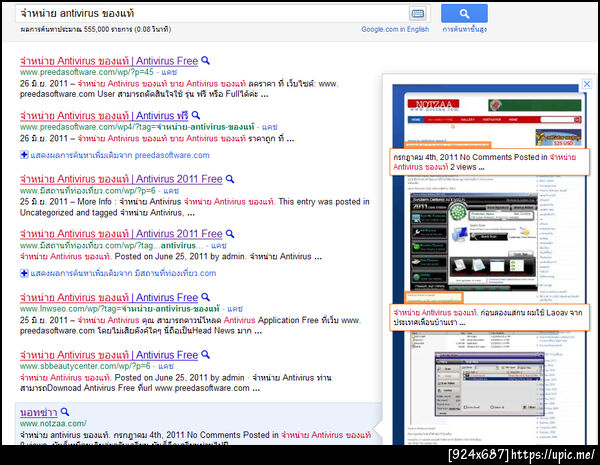Click preview callout 'กรกฎาคม 4th, 2011 No Comments'
Screen dimensions: 600x465
pos(489,162)
